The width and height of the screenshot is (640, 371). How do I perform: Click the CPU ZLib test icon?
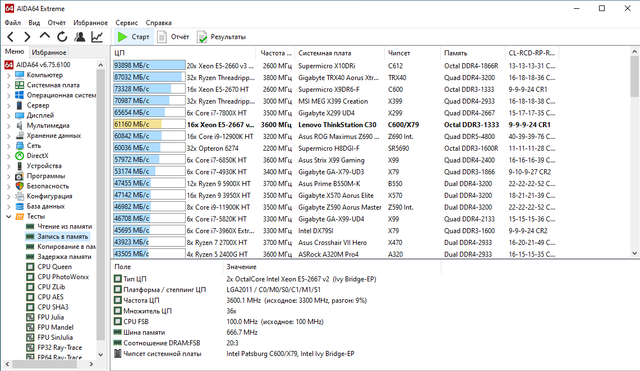pyautogui.click(x=30, y=287)
